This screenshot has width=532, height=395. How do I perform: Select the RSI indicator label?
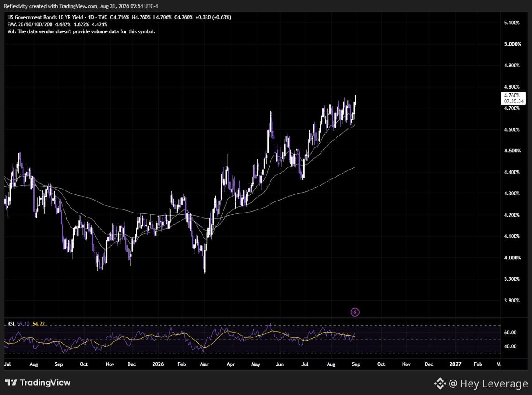pyautogui.click(x=11, y=324)
